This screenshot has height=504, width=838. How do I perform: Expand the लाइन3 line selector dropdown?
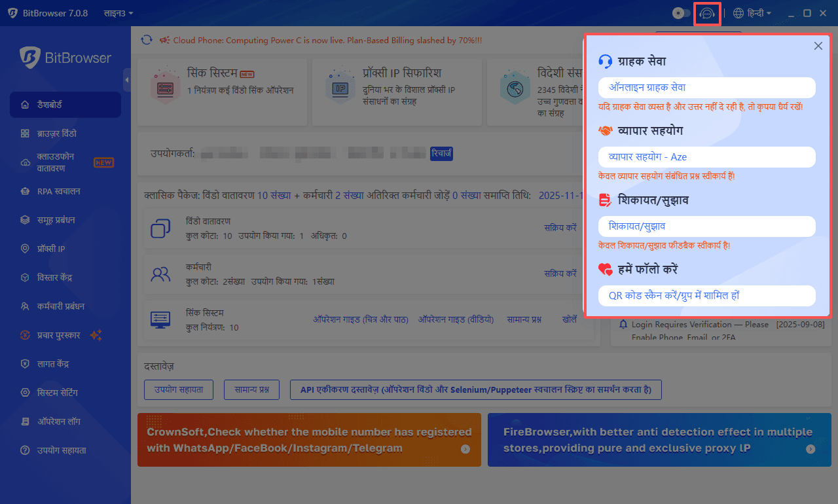coord(118,13)
